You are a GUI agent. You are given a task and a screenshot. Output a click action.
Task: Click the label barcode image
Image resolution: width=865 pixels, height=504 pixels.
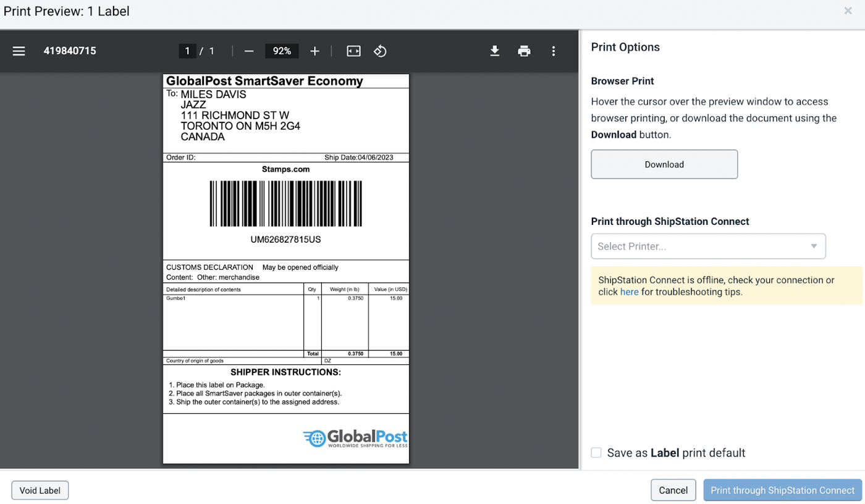point(285,204)
